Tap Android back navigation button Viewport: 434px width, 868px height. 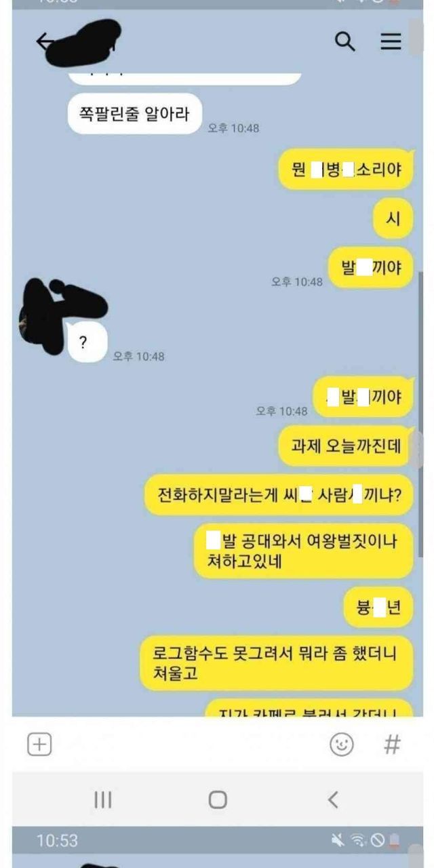click(333, 800)
